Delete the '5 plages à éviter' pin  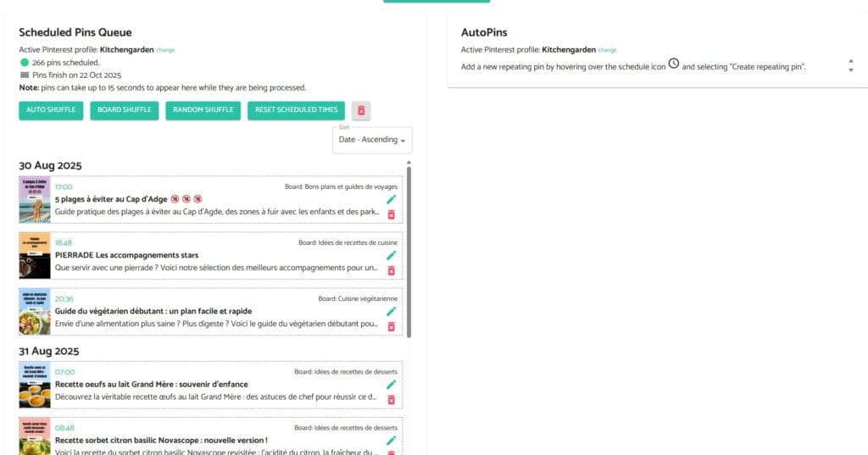391,215
